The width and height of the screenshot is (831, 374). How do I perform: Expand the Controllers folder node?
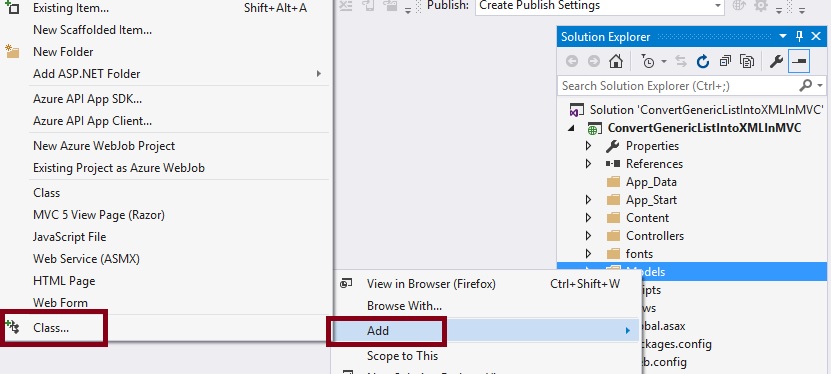pos(588,236)
